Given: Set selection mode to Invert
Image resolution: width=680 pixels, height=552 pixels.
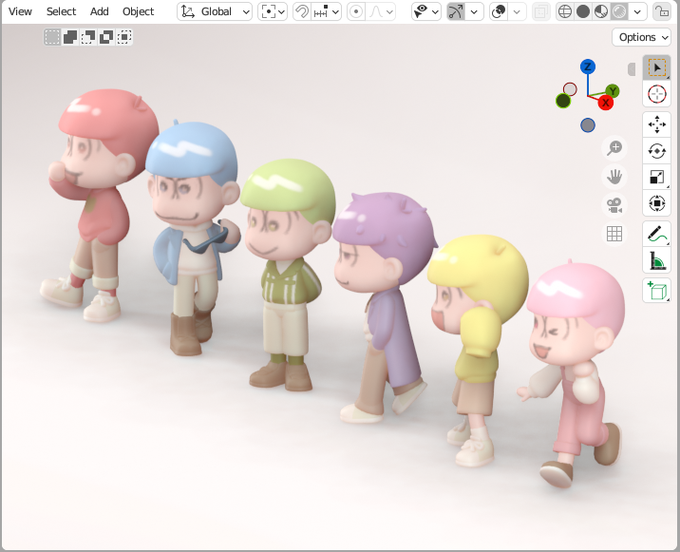Looking at the screenshot, I should click(106, 37).
